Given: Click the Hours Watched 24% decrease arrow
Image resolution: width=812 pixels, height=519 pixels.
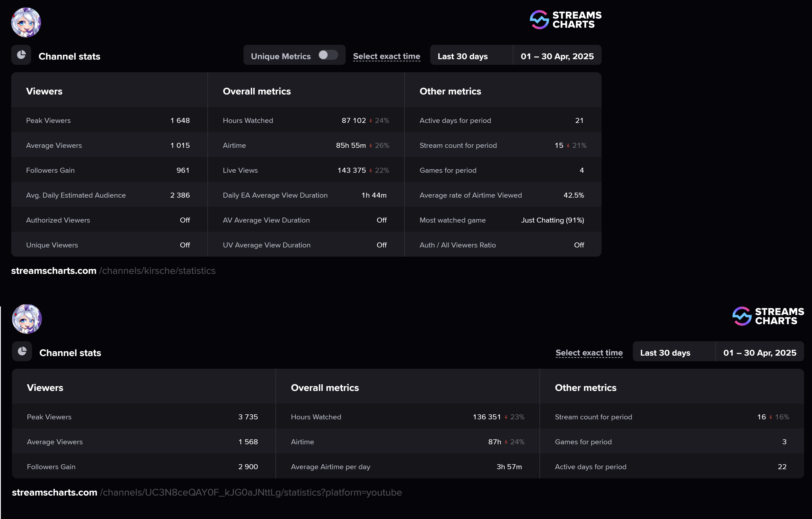Looking at the screenshot, I should coord(371,121).
